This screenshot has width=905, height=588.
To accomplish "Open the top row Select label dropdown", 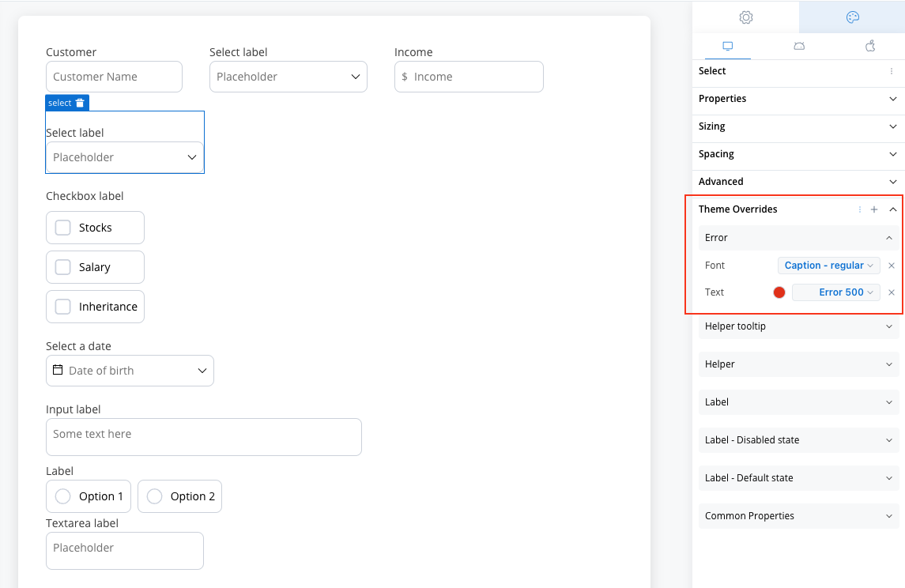I will click(x=288, y=77).
